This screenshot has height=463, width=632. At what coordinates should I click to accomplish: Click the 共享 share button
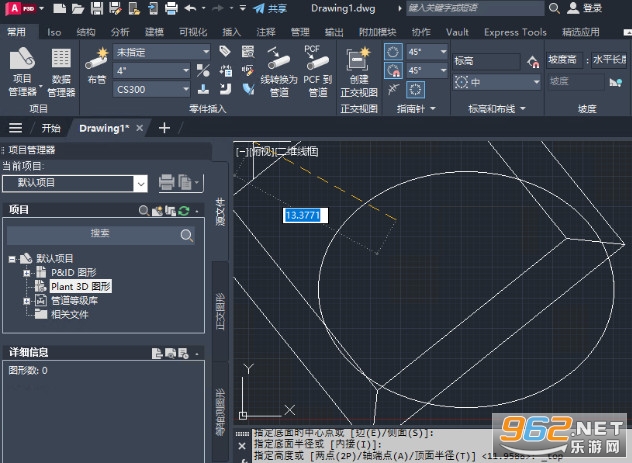point(270,8)
